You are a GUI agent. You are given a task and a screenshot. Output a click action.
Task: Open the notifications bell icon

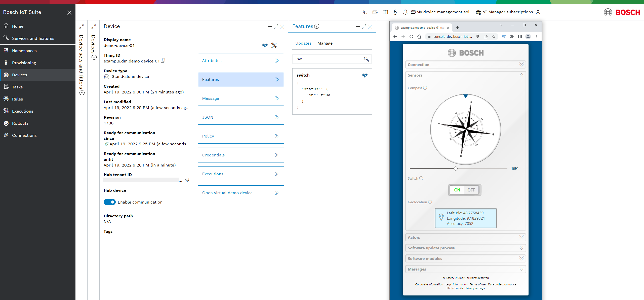click(405, 12)
